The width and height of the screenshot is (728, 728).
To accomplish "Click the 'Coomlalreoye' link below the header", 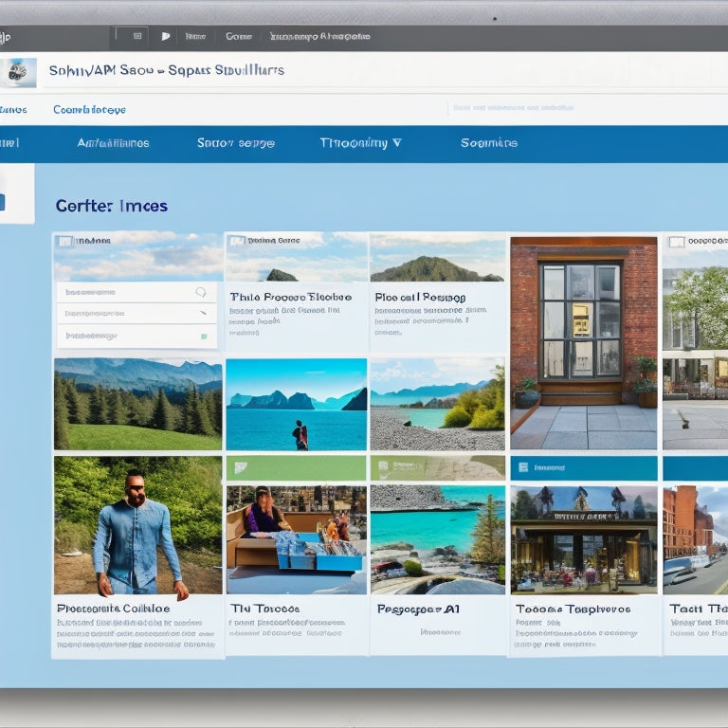I will [89, 110].
